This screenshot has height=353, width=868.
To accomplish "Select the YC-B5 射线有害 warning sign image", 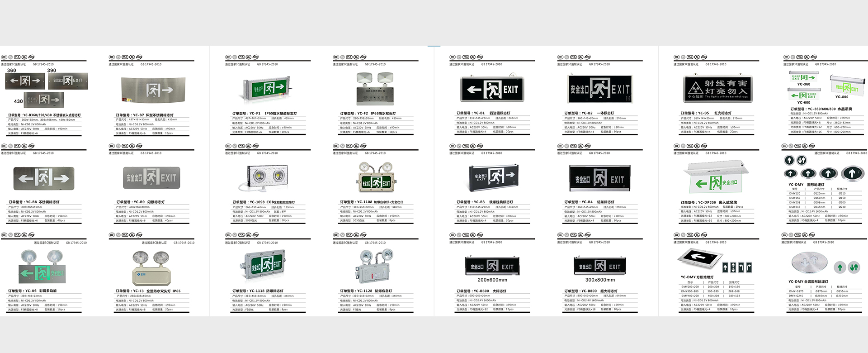I will click(718, 89).
